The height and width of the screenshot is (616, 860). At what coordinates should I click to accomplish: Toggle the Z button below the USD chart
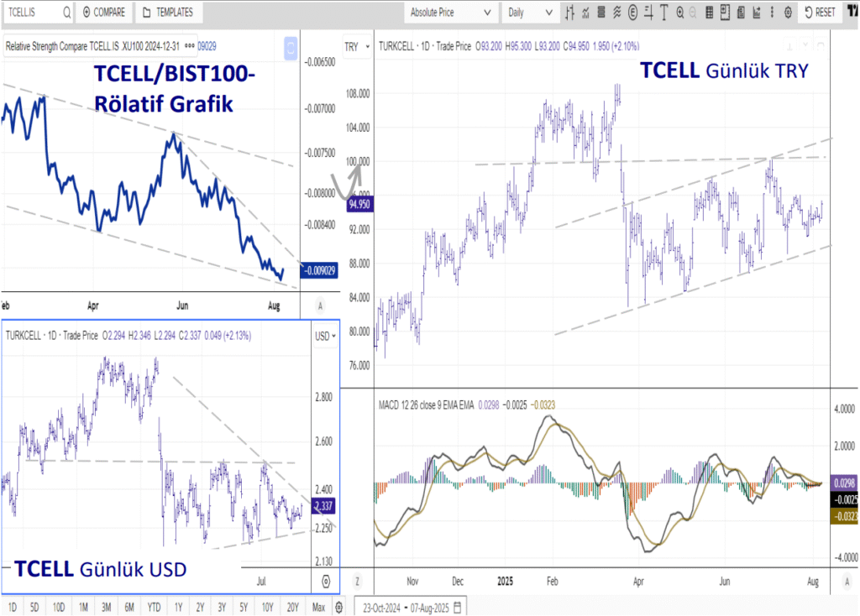coord(356,582)
